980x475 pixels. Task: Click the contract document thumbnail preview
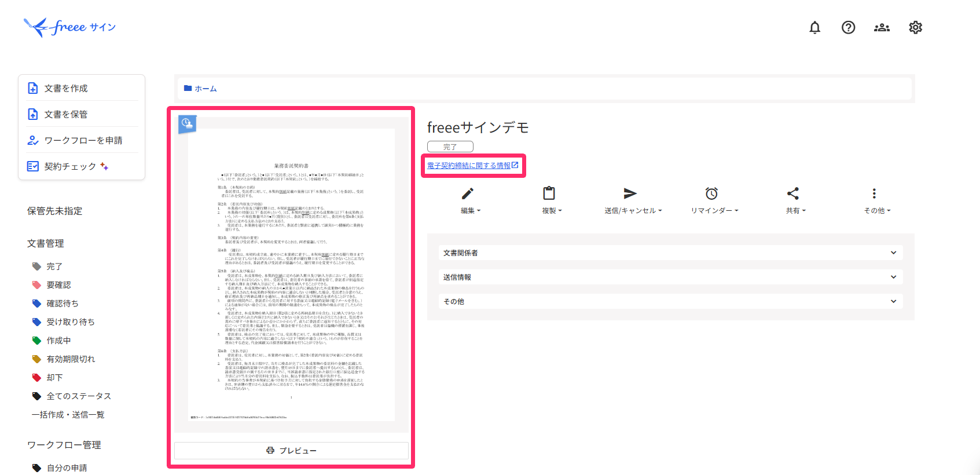[291, 275]
